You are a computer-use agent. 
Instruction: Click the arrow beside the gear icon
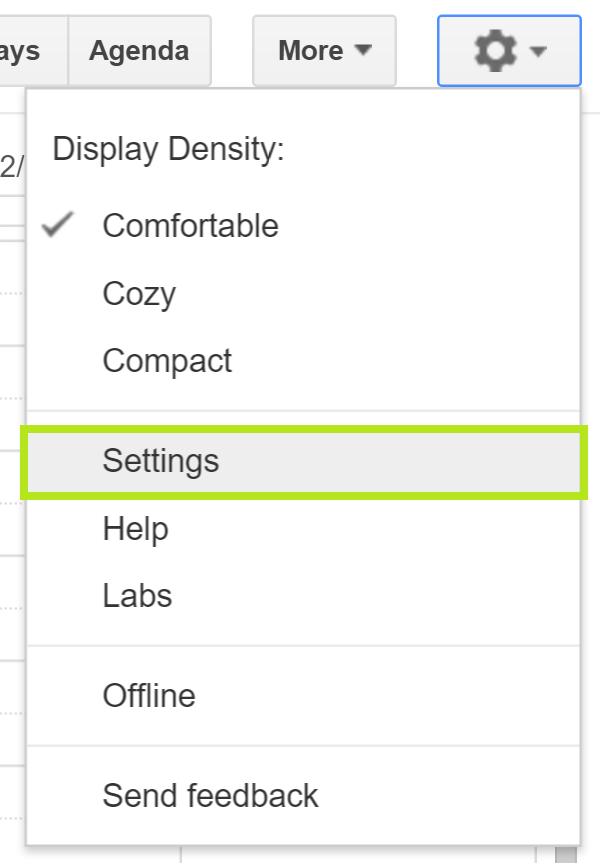tap(538, 51)
